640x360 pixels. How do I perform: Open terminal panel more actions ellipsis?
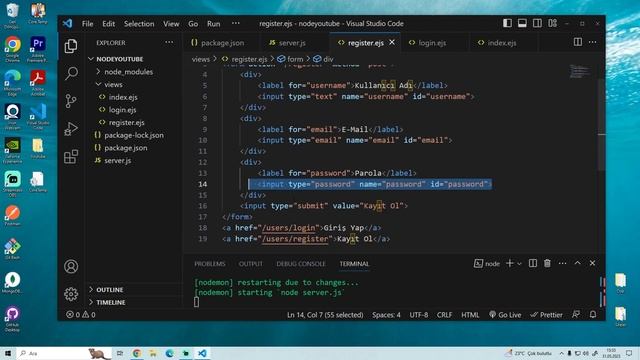pos(562,263)
